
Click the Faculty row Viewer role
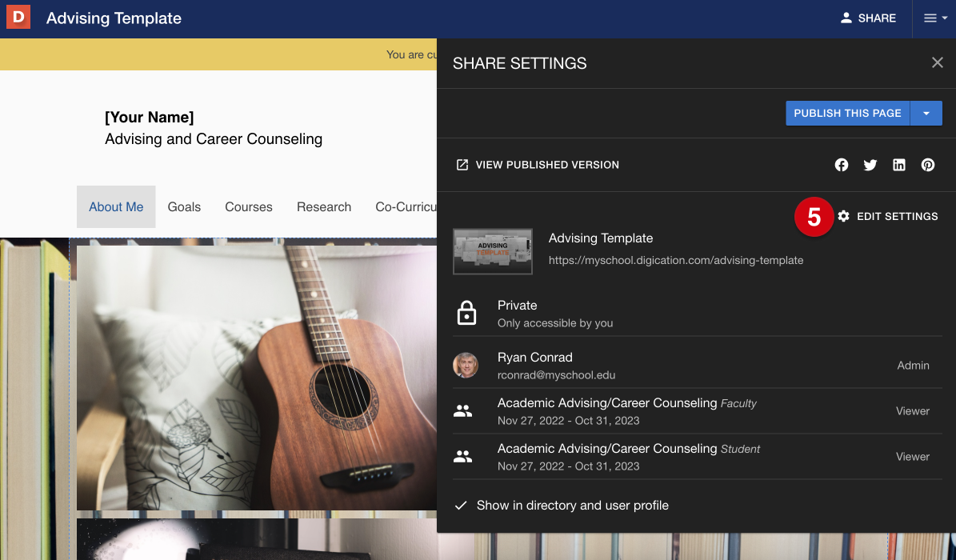[913, 411]
